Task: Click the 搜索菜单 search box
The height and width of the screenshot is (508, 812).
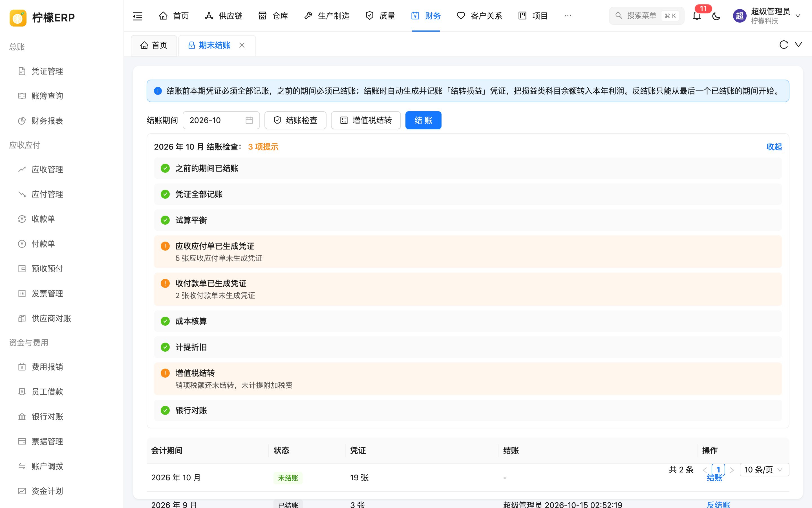Action: coord(646,16)
